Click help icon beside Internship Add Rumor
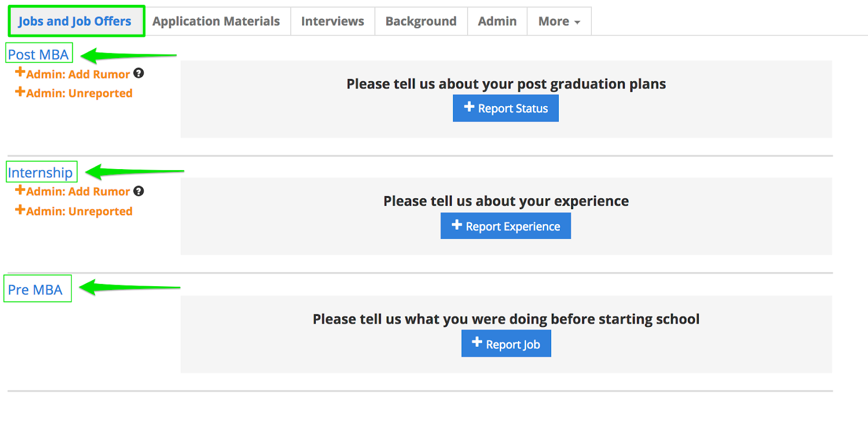 139,191
